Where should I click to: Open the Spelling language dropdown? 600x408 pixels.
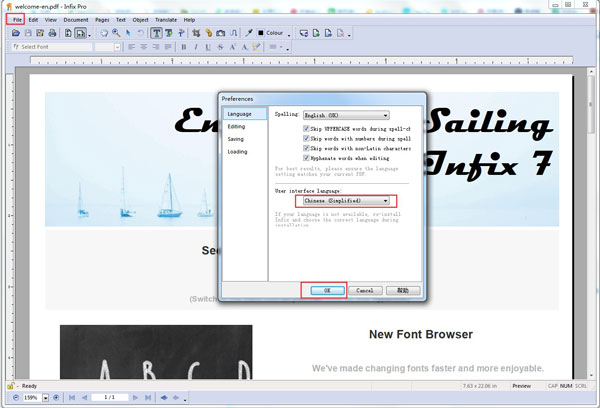[346, 115]
